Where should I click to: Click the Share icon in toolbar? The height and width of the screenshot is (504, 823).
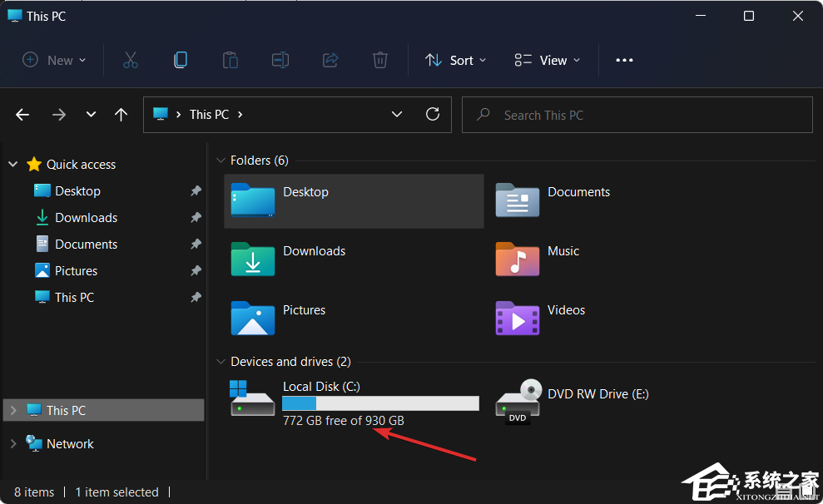[x=330, y=60]
